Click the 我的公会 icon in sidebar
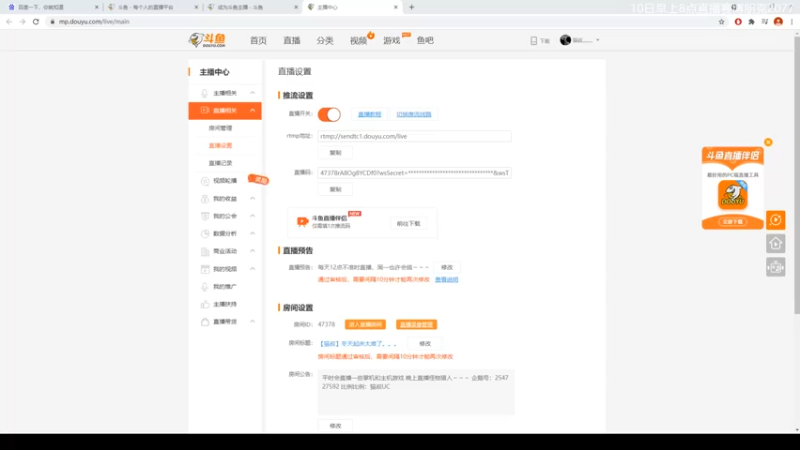 click(x=205, y=216)
